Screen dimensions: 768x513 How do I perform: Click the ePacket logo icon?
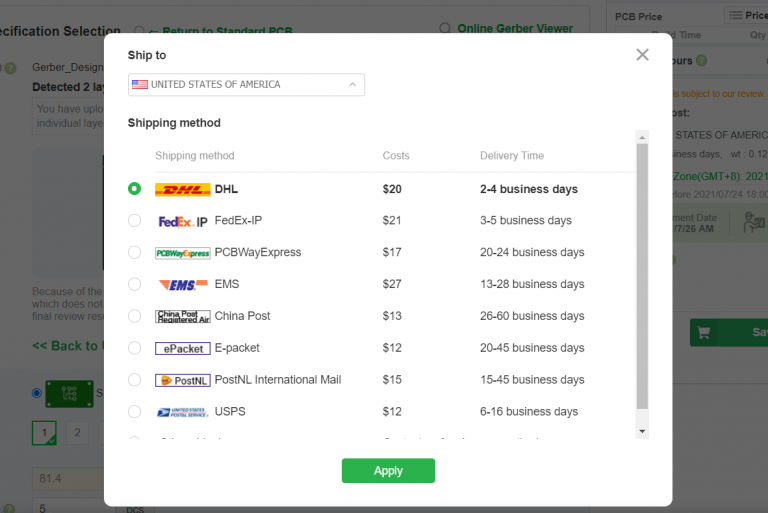(x=183, y=348)
